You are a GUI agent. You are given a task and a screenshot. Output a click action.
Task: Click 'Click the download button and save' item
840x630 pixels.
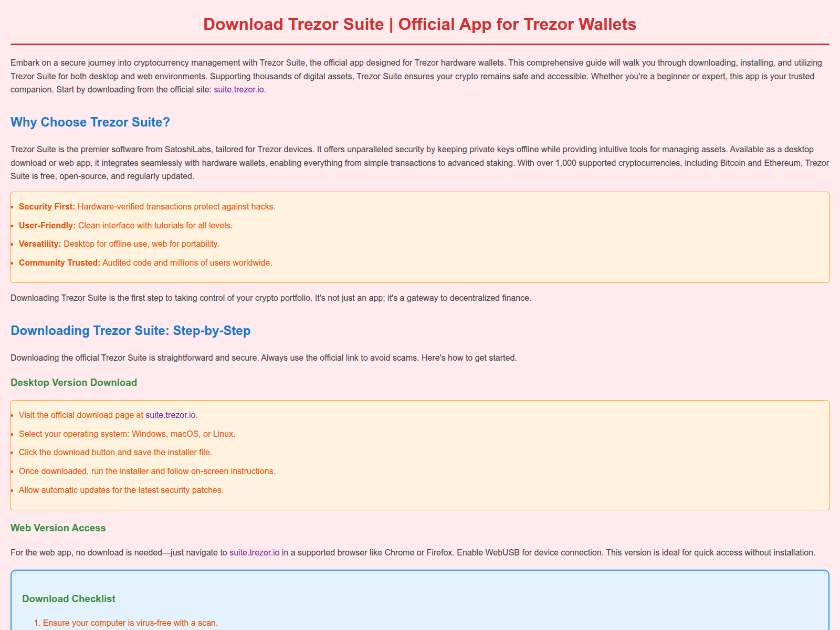point(115,453)
